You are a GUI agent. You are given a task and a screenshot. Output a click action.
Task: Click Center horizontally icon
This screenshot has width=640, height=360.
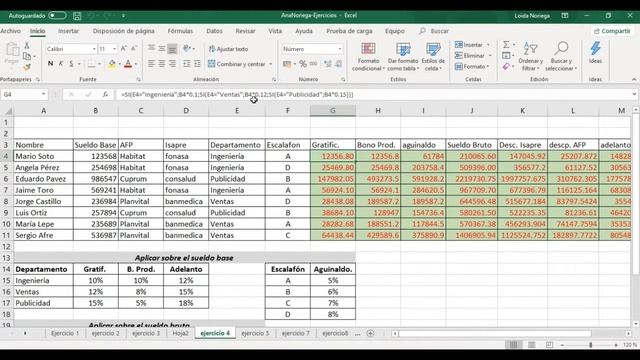(162, 64)
